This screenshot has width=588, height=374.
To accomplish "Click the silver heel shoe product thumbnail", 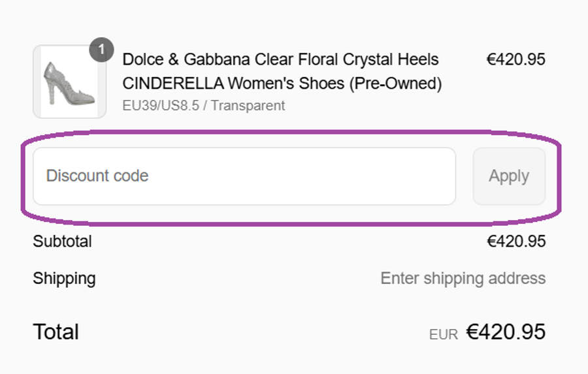I will (x=69, y=82).
